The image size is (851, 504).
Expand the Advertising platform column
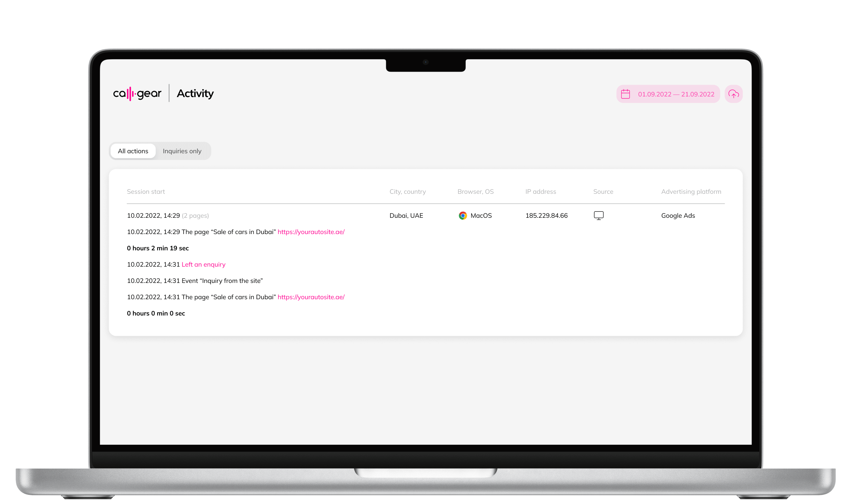pyautogui.click(x=691, y=191)
